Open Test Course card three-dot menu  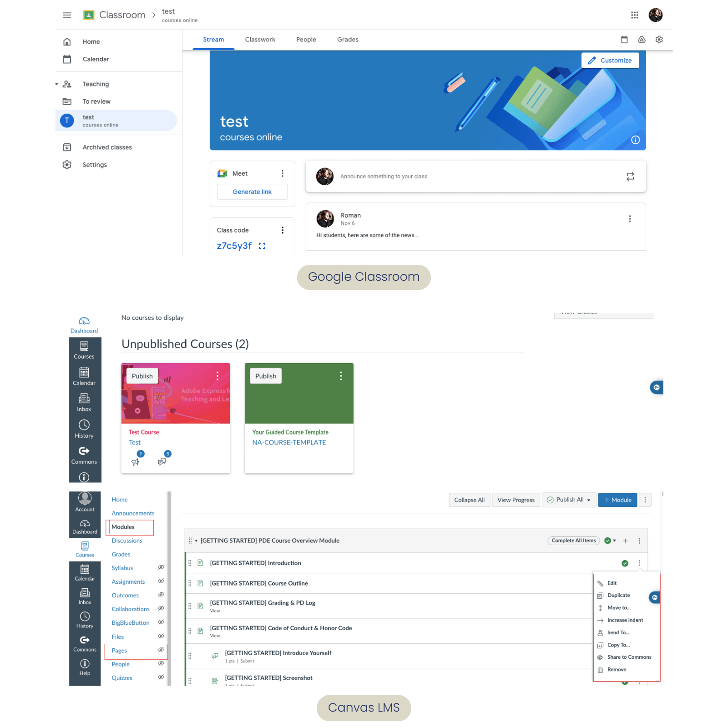click(217, 376)
